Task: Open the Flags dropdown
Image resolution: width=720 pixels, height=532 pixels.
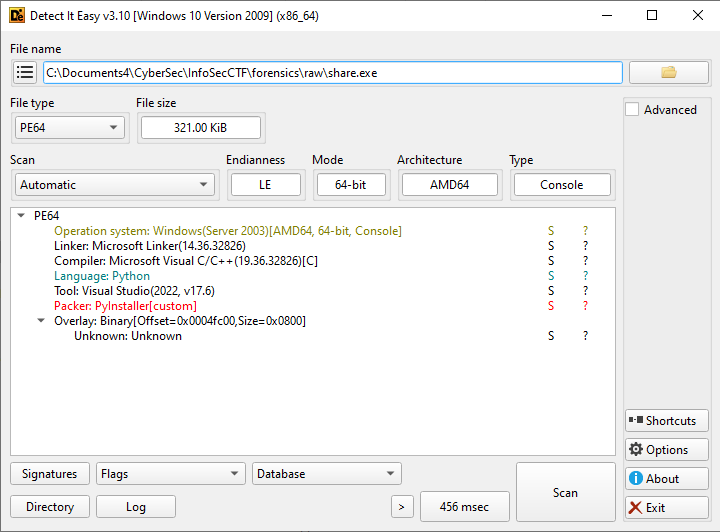Action: coord(171,474)
